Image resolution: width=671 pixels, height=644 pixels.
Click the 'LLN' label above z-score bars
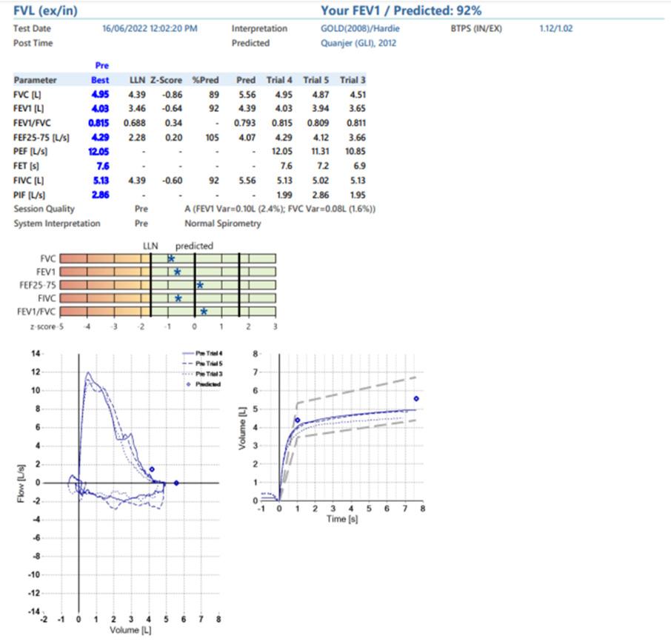click(x=150, y=246)
